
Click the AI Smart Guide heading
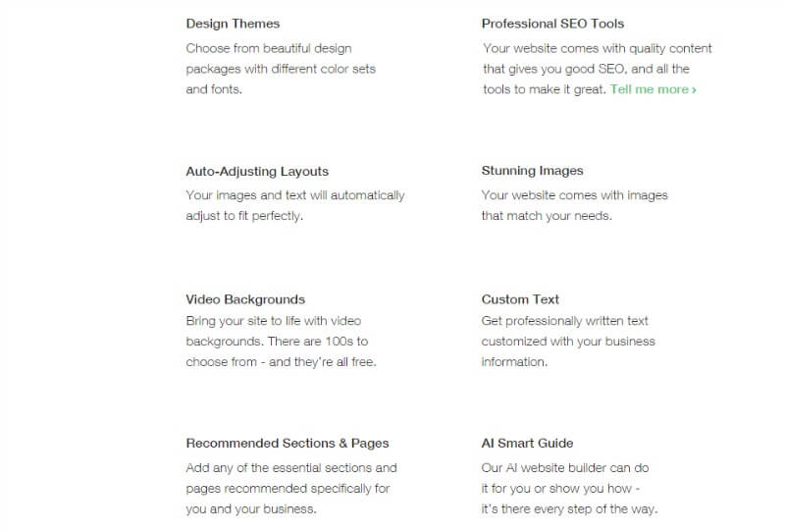(x=527, y=444)
